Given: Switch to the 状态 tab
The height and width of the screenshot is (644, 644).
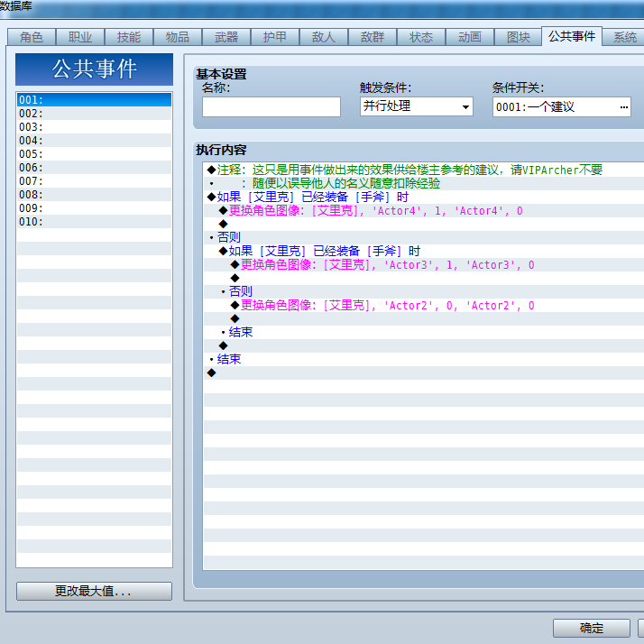Looking at the screenshot, I should [421, 37].
